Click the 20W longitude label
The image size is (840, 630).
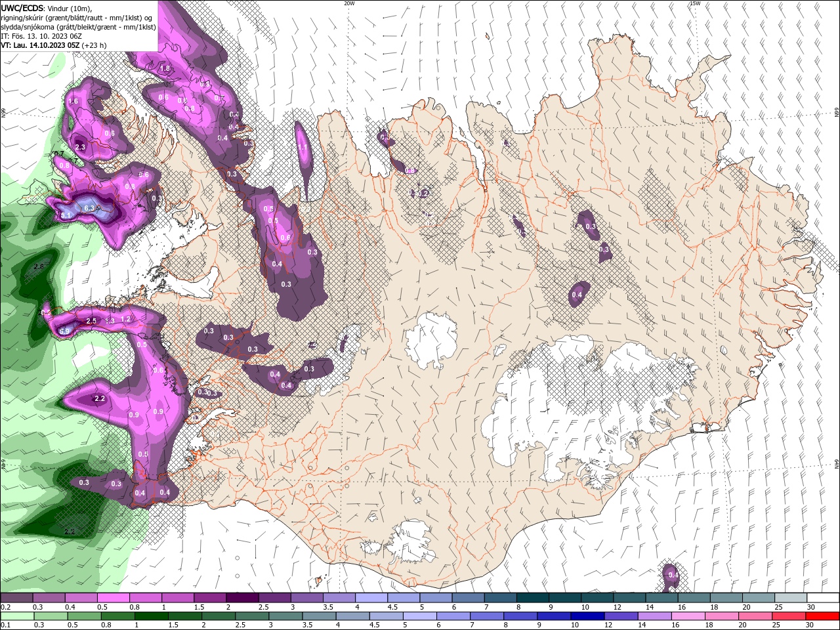click(x=349, y=3)
